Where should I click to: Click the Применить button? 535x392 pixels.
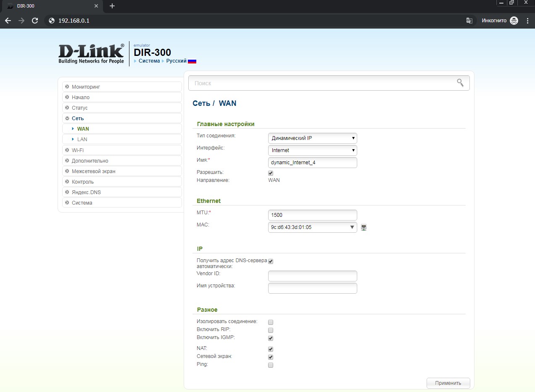pos(448,383)
